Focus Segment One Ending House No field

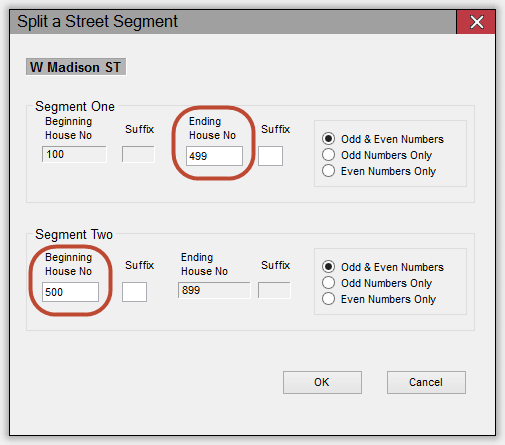[214, 156]
